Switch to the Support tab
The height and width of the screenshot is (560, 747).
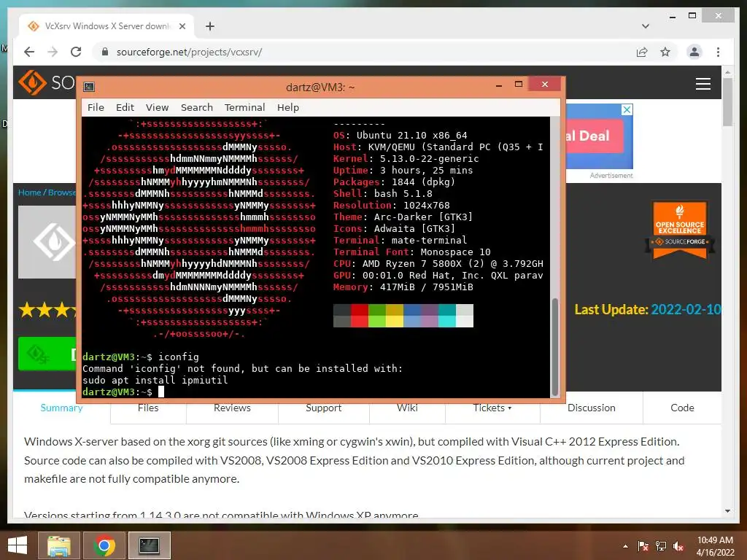pos(323,408)
